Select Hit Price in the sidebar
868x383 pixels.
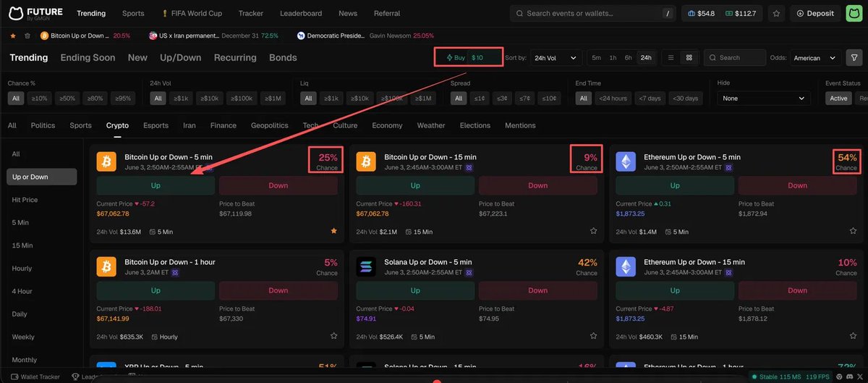point(25,200)
